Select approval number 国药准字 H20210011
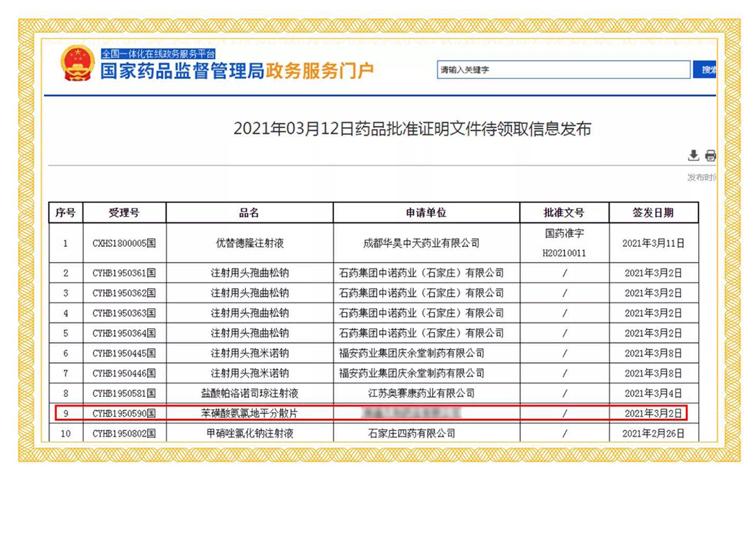756x535 pixels. coord(564,243)
